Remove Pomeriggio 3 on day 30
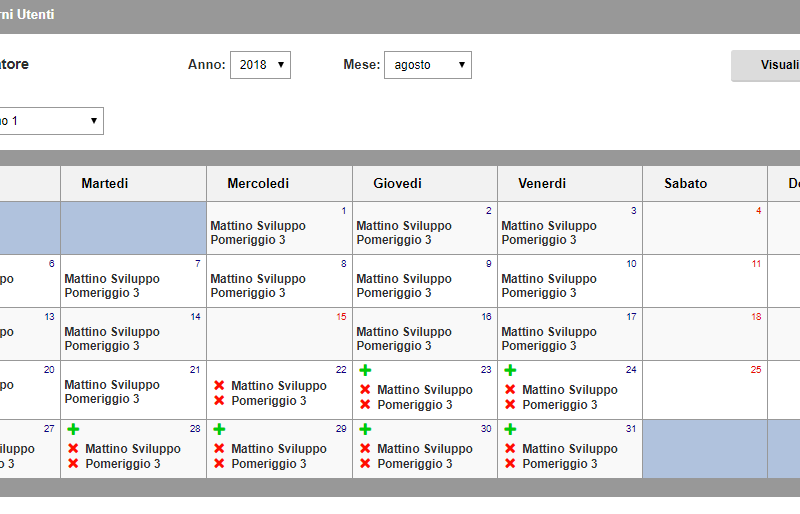Viewport: 800px width, 514px height. coord(365,463)
